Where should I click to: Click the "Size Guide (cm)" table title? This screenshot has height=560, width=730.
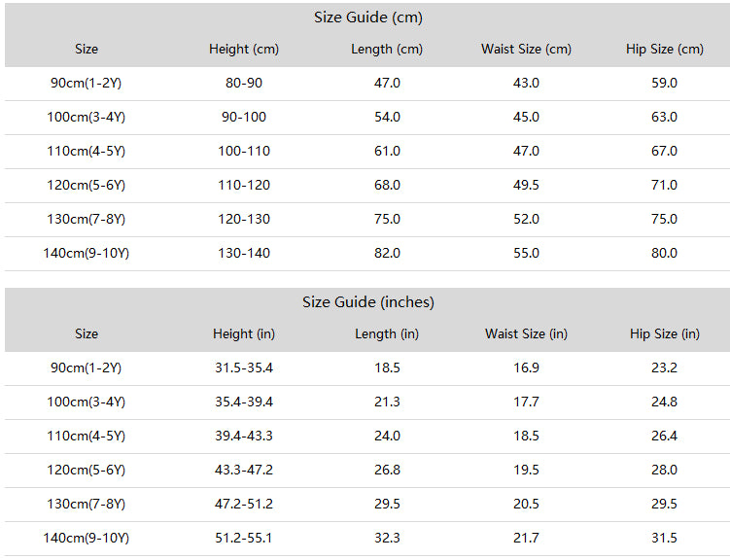point(367,17)
